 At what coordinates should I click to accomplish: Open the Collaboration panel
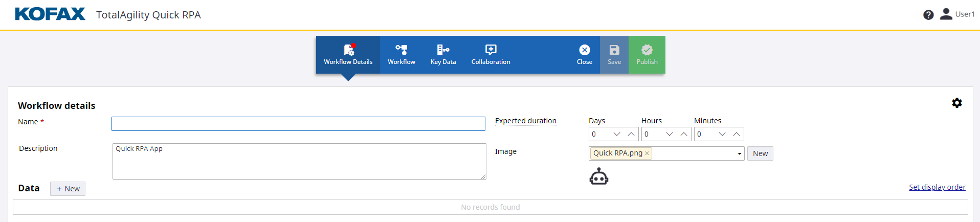tap(491, 55)
